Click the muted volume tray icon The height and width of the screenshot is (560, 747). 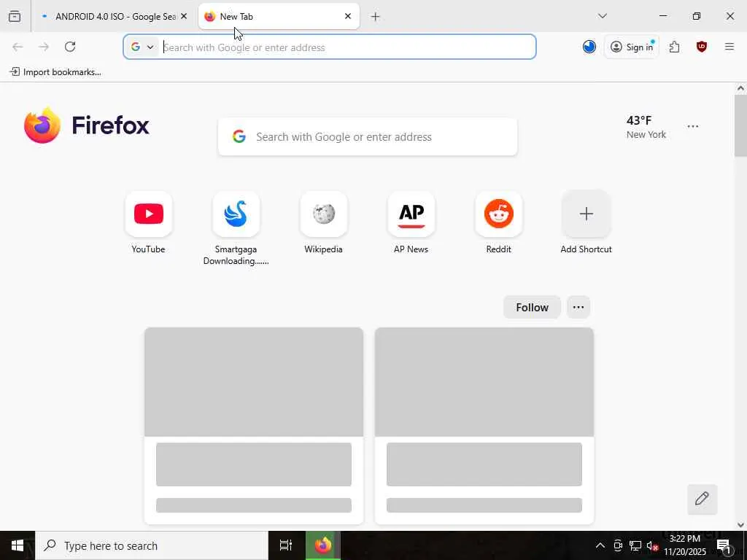652,545
